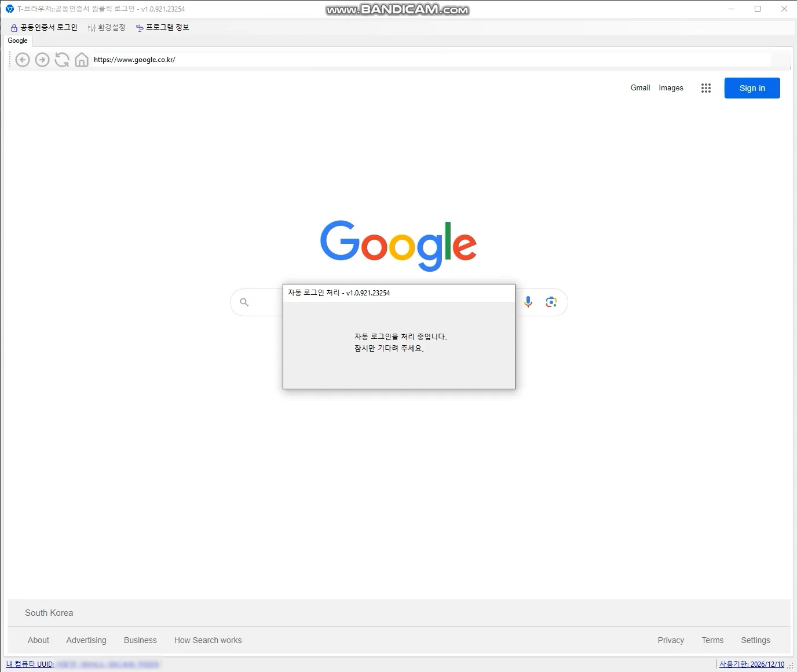Open the Privacy footer link
The height and width of the screenshot is (672, 797).
671,640
